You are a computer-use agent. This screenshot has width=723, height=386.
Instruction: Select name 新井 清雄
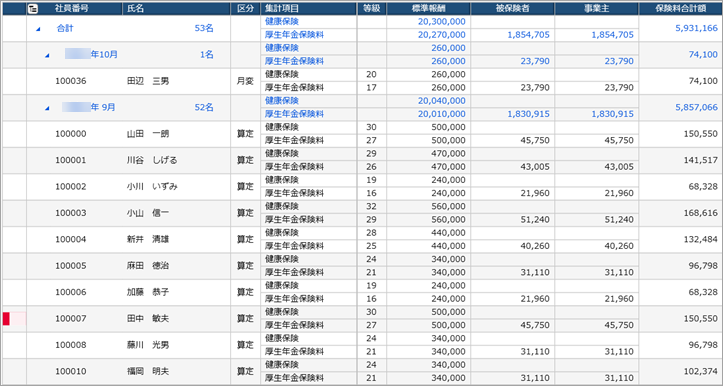148,239
